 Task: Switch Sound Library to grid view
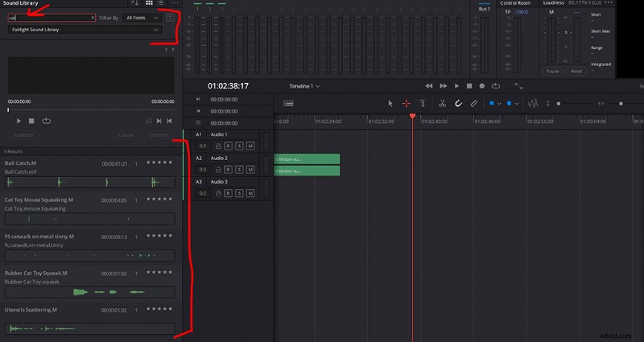[149, 3]
